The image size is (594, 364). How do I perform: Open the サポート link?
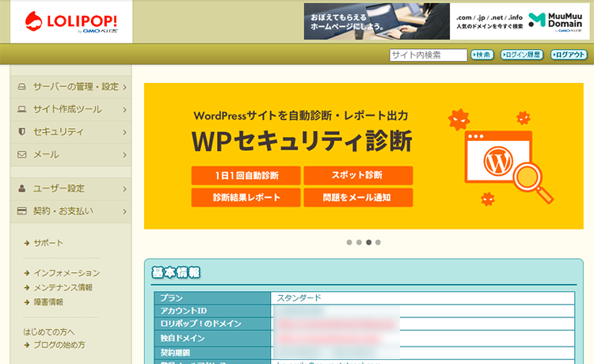tap(48, 243)
